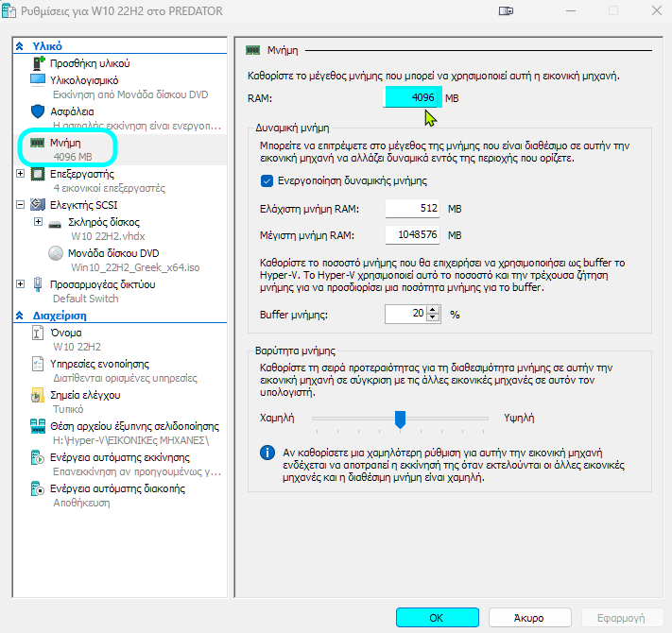This screenshot has width=672, height=633.
Task: Expand the Σκληρός δίσκος tree node
Action: [38, 222]
